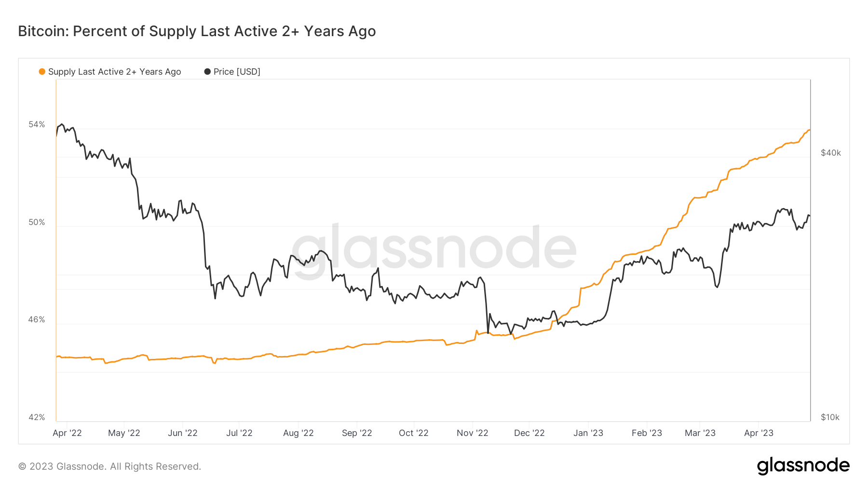Image resolution: width=868 pixels, height=488 pixels.
Task: Click the glassnode watermark in the chart center
Action: 434,249
